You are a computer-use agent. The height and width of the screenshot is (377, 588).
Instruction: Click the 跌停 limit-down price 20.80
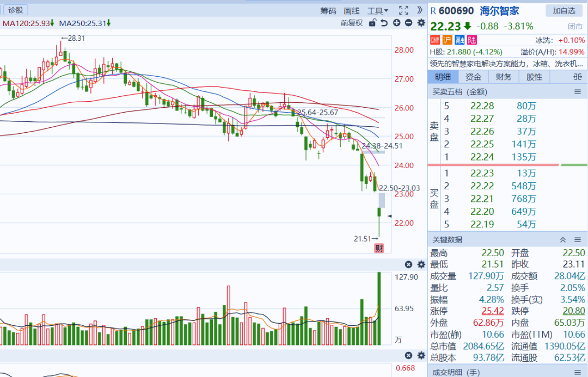574,311
